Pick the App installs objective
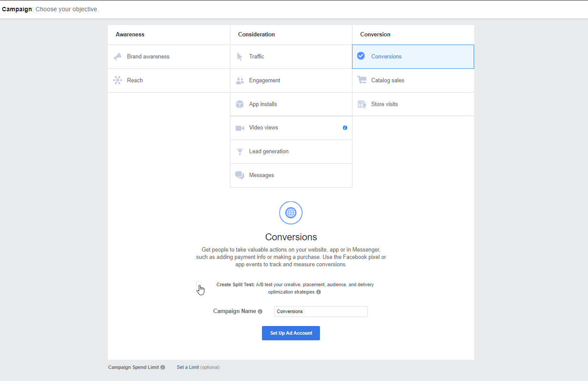Screen dimensions: 588x381 (291, 104)
